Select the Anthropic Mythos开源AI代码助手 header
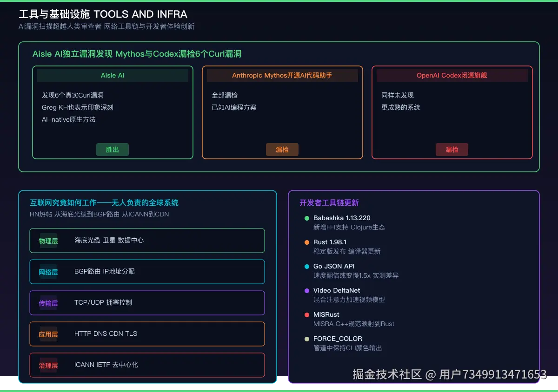 point(282,75)
